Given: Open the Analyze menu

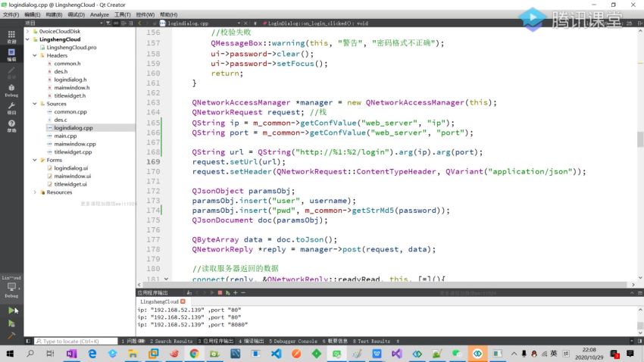Looking at the screenshot, I should click(x=99, y=14).
